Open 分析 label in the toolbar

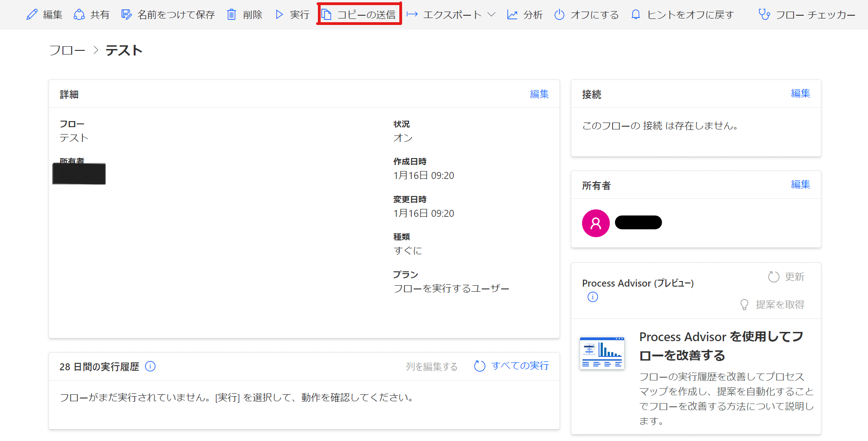point(533,15)
